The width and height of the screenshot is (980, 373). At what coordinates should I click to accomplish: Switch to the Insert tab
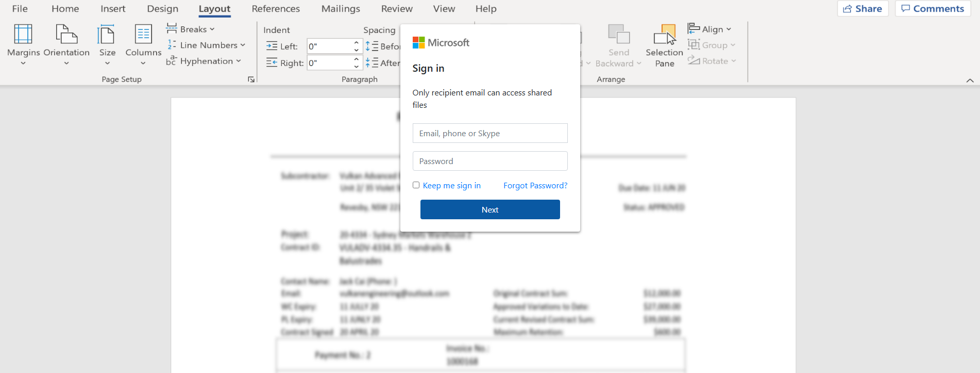113,9
